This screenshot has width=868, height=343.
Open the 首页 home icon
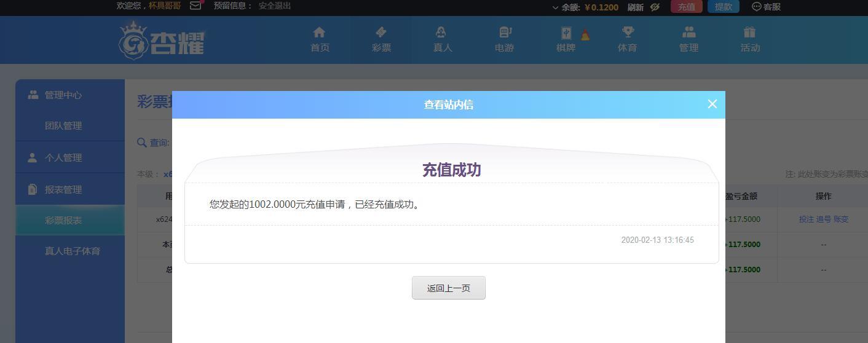click(319, 33)
